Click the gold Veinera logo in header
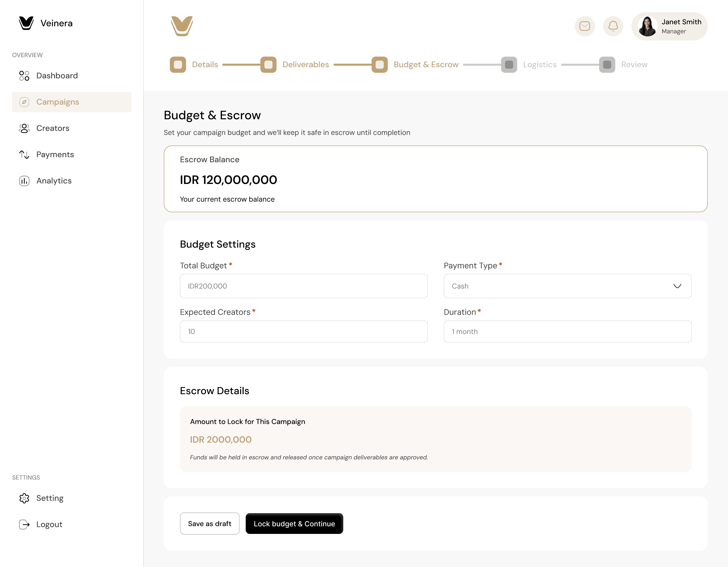This screenshot has height=567, width=728. (182, 26)
